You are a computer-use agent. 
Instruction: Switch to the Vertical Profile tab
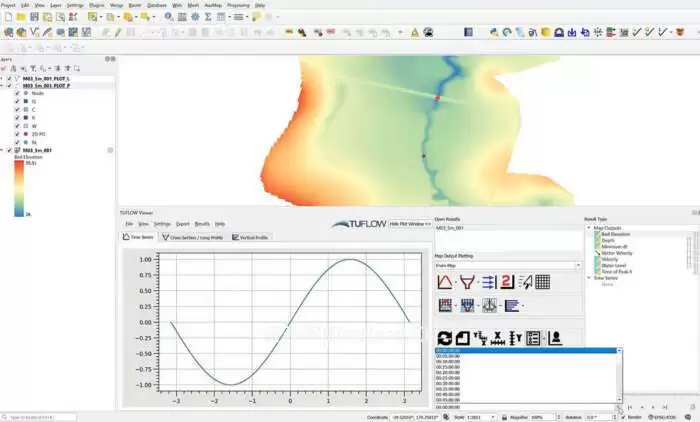pyautogui.click(x=250, y=237)
